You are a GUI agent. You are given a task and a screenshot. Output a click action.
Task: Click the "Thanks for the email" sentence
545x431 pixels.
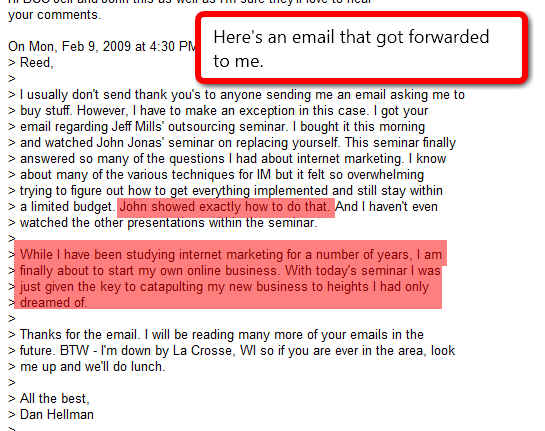[80, 335]
